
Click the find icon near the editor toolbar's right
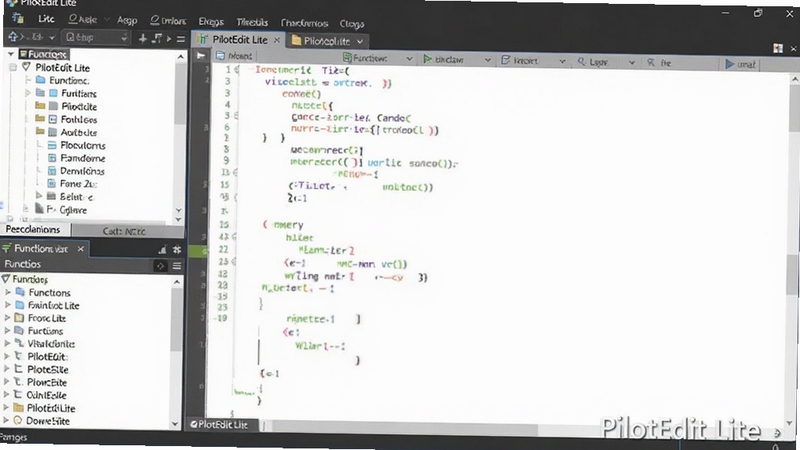pyautogui.click(x=651, y=62)
